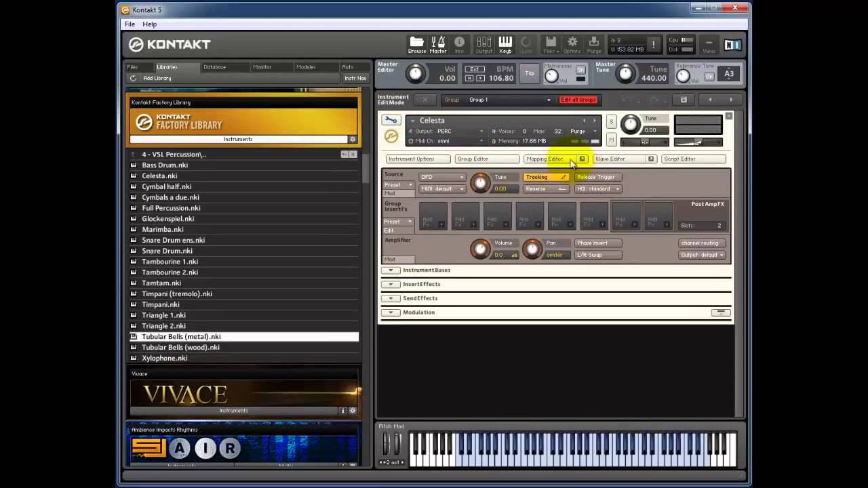
Task: Click the NI logo icon
Action: [x=733, y=45]
